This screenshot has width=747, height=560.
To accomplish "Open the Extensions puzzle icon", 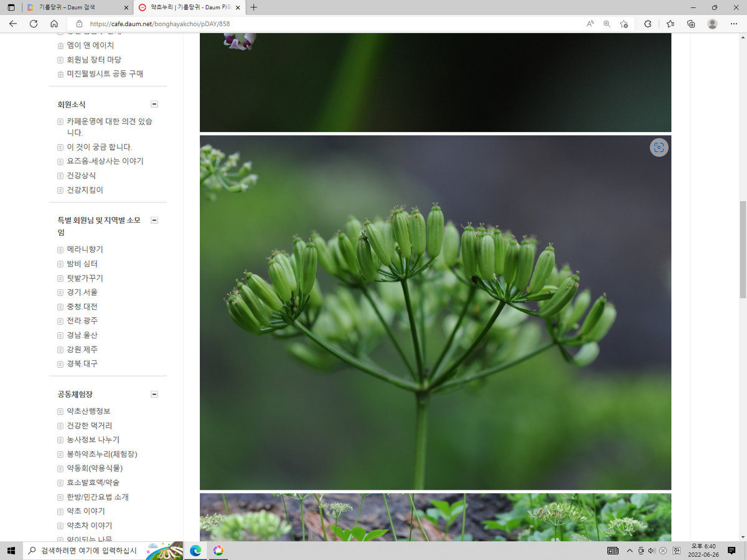I will pos(647,24).
